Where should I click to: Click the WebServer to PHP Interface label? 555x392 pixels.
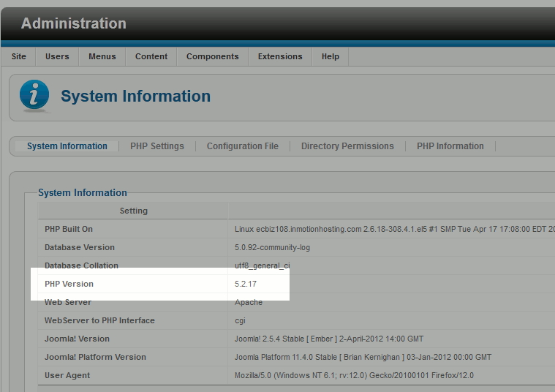[x=99, y=320]
